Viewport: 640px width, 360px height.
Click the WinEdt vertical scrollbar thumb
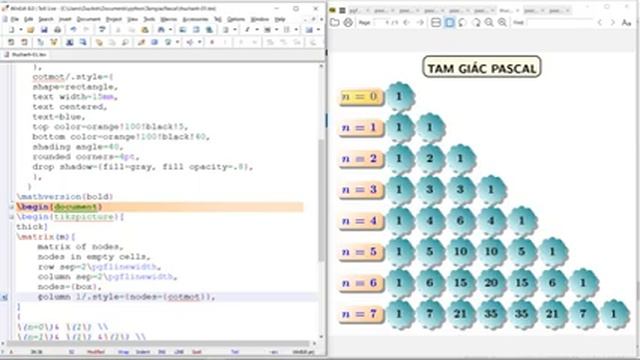click(x=322, y=200)
